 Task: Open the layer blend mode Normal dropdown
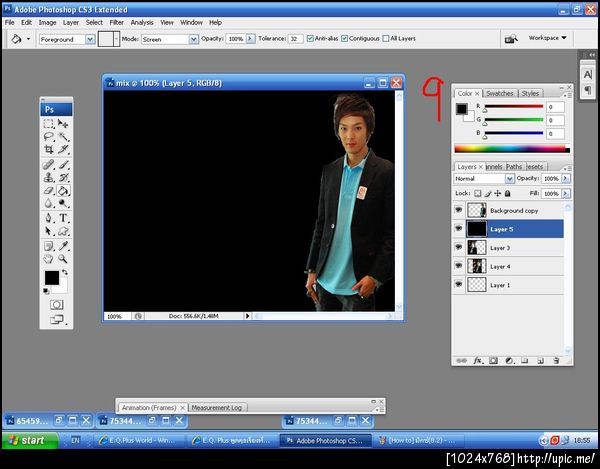509,179
